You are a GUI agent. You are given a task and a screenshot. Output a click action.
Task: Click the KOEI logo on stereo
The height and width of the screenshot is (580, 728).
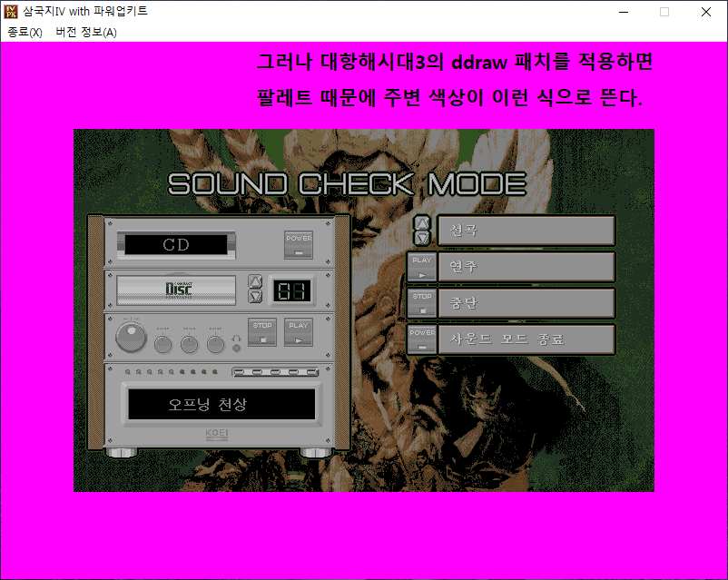coord(217,434)
